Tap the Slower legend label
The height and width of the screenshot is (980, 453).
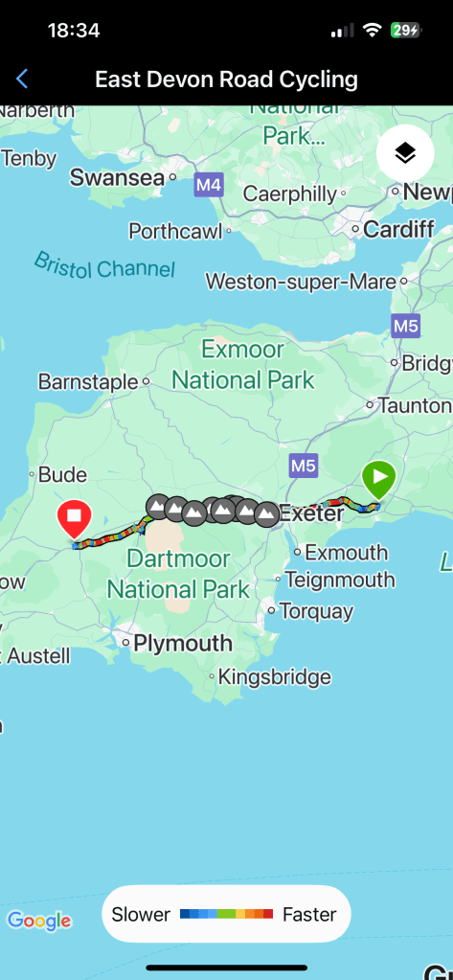click(141, 914)
